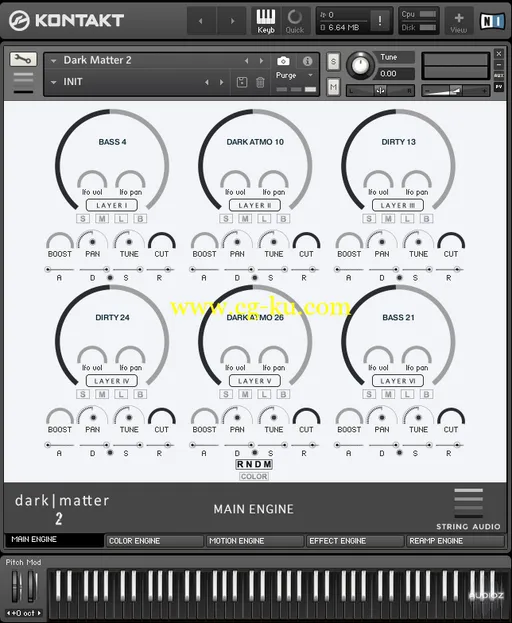Click the Tune knob in header
Image resolution: width=512 pixels, height=623 pixels.
360,66
